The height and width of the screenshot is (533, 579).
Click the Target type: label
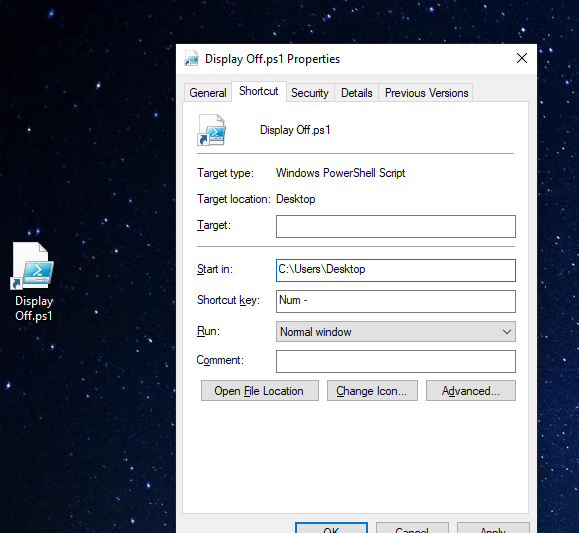coord(225,173)
